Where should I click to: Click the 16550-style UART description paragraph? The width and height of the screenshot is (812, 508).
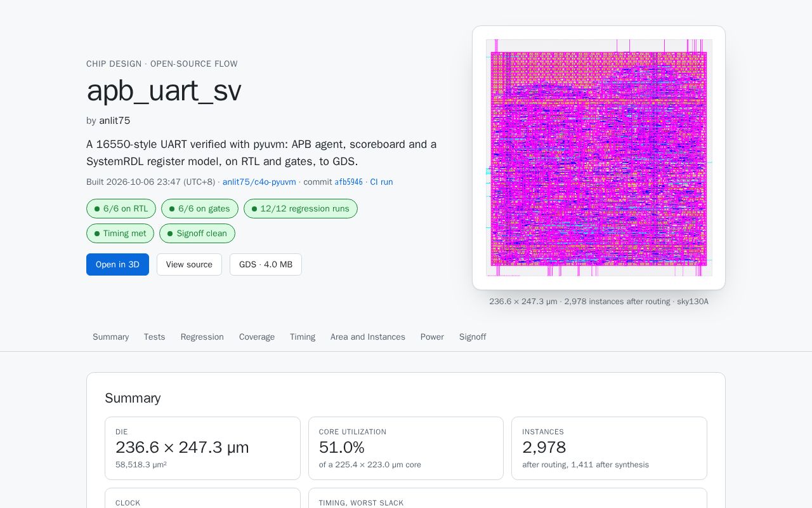click(261, 153)
